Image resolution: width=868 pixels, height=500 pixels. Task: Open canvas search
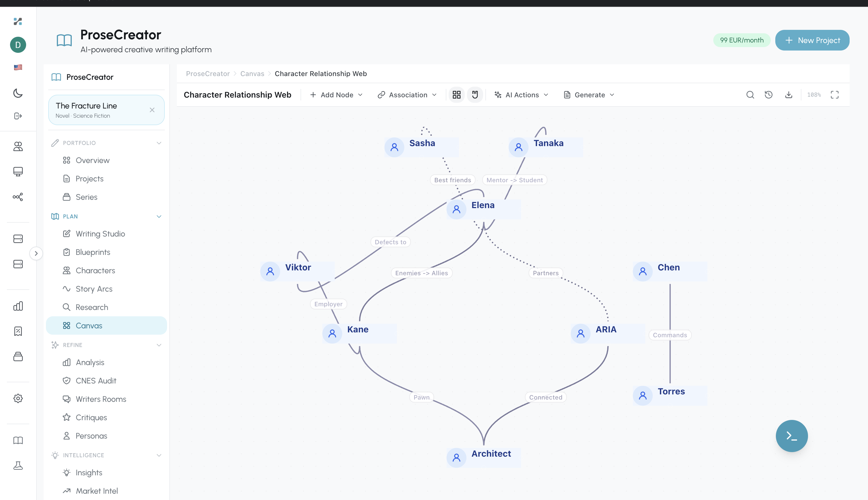750,95
